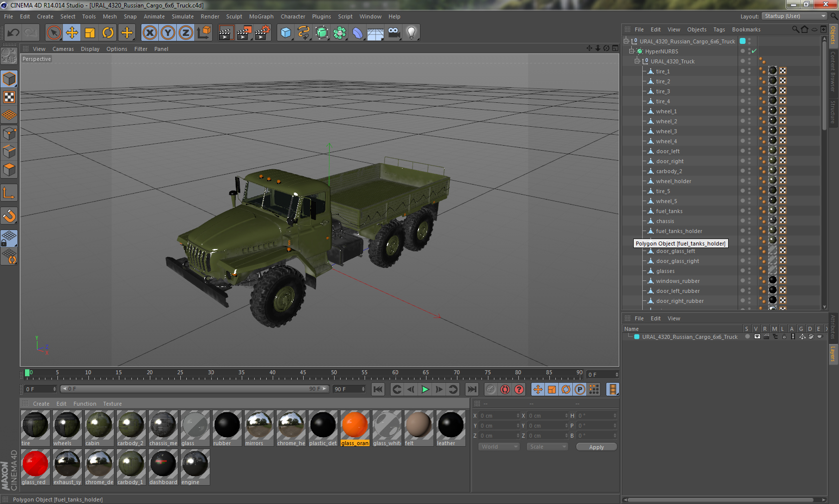Select the Live Selection tool
Screen dimensions: 839x504
pyautogui.click(x=53, y=33)
